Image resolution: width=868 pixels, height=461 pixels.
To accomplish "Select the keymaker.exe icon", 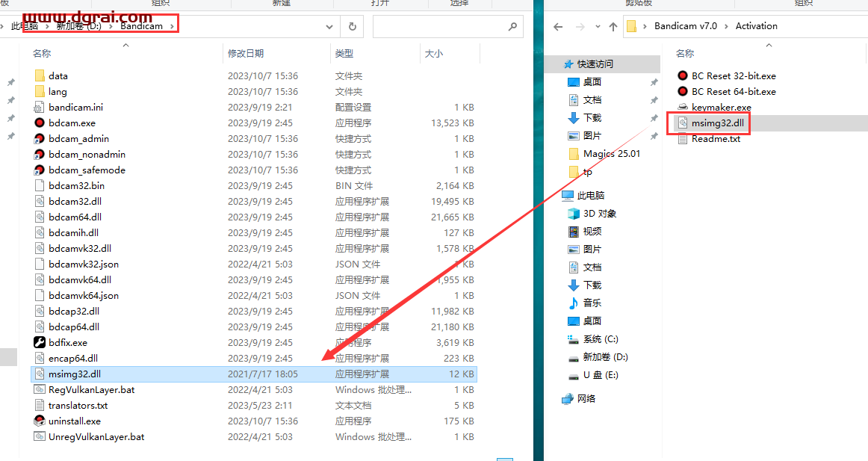I will [683, 108].
